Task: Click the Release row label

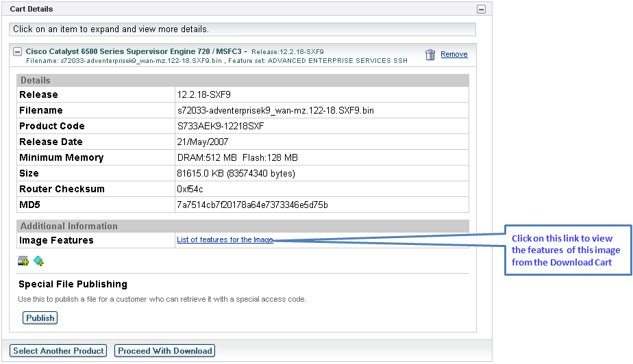Action: pyautogui.click(x=39, y=94)
